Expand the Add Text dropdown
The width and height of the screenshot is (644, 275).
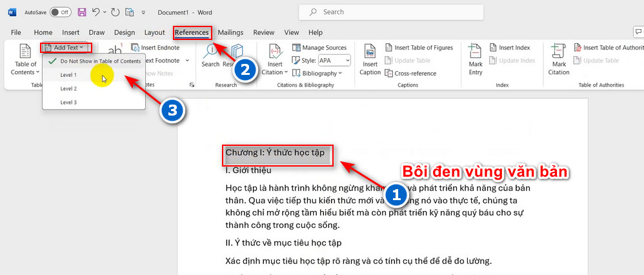(65, 48)
